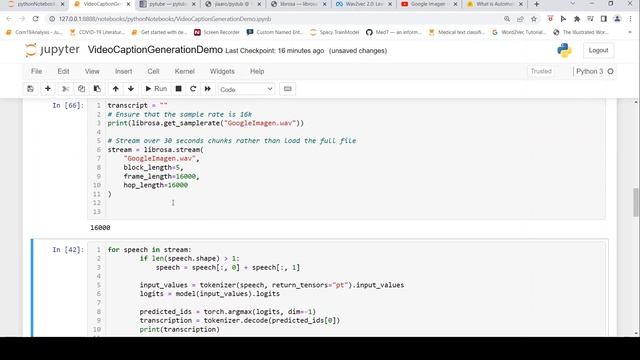640x360 pixels.
Task: Open the Widgets menu
Action: [x=222, y=71]
